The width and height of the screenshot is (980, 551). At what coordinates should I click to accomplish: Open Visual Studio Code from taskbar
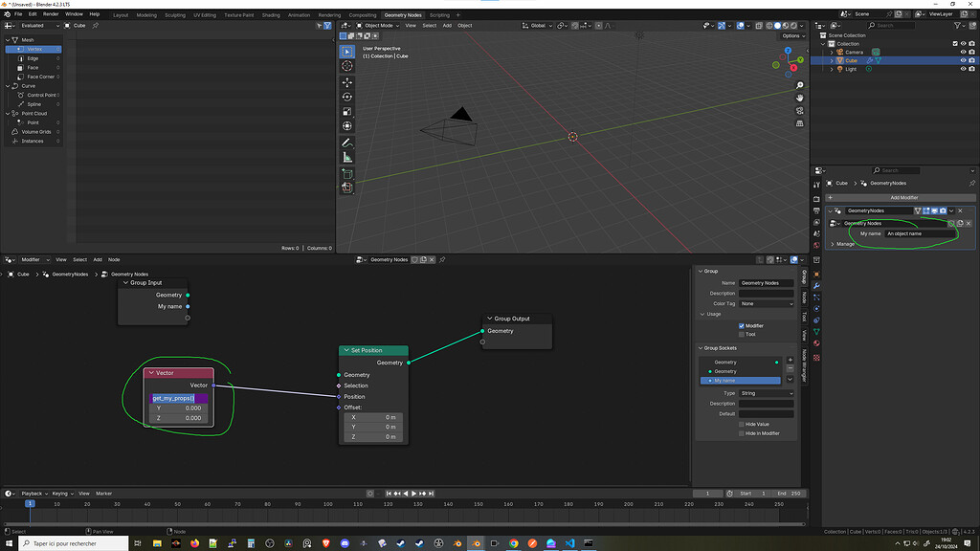point(569,543)
